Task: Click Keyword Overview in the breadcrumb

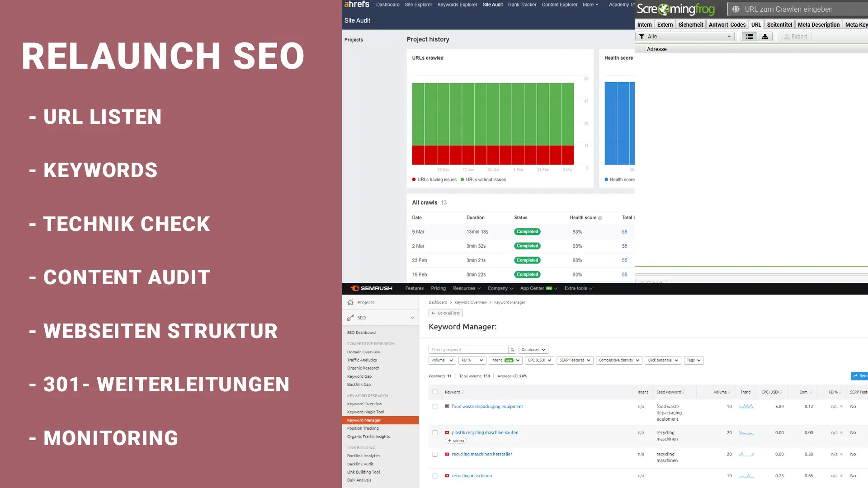Action: 471,302
